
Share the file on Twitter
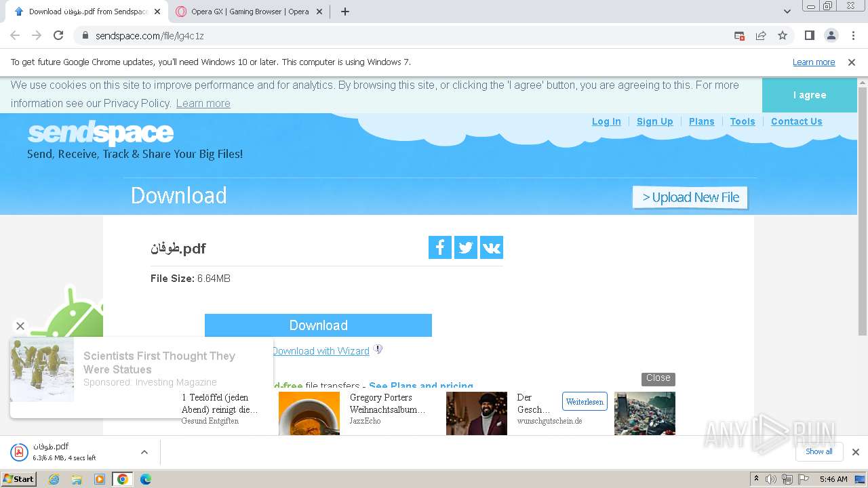[x=466, y=247]
